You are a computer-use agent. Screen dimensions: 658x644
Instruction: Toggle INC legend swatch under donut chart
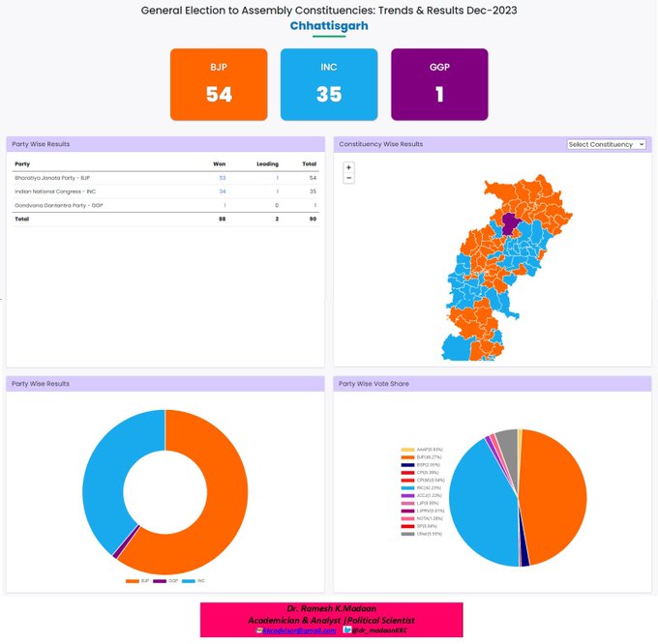tap(188, 581)
